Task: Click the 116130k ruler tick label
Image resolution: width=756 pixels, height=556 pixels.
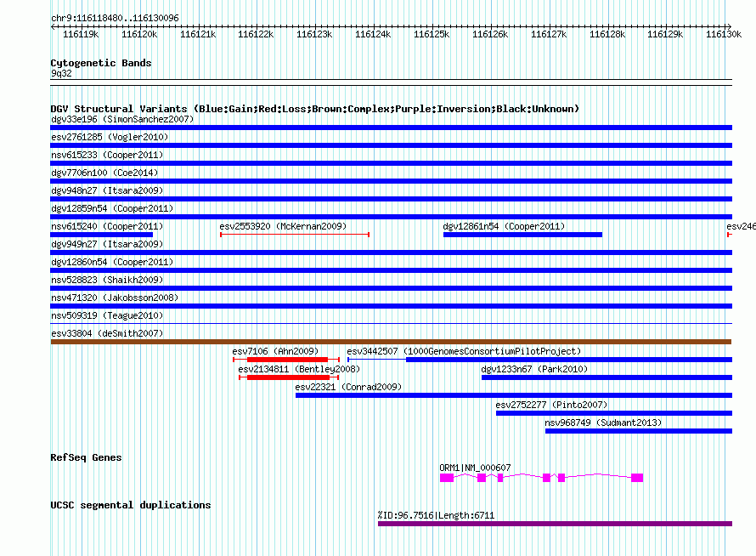Action: (724, 34)
